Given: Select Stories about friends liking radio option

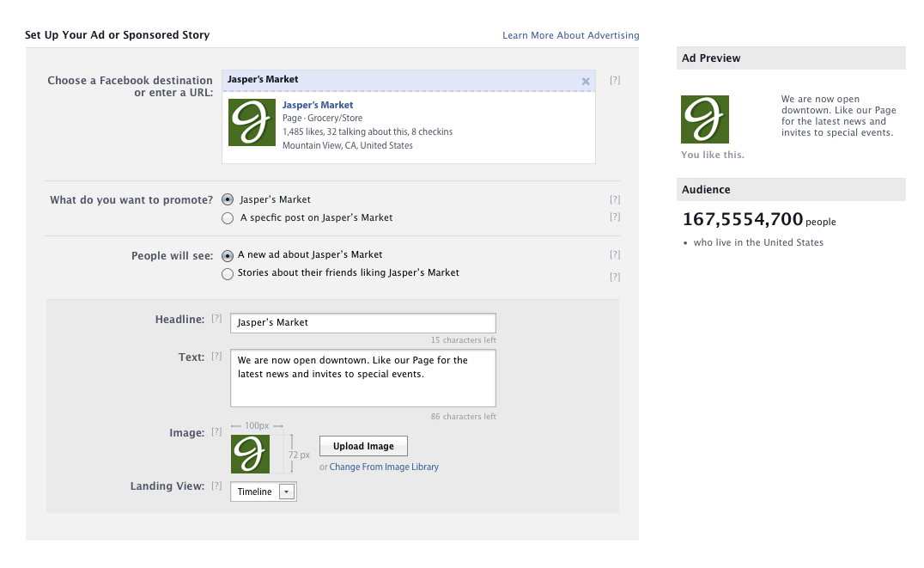Looking at the screenshot, I should (x=228, y=274).
